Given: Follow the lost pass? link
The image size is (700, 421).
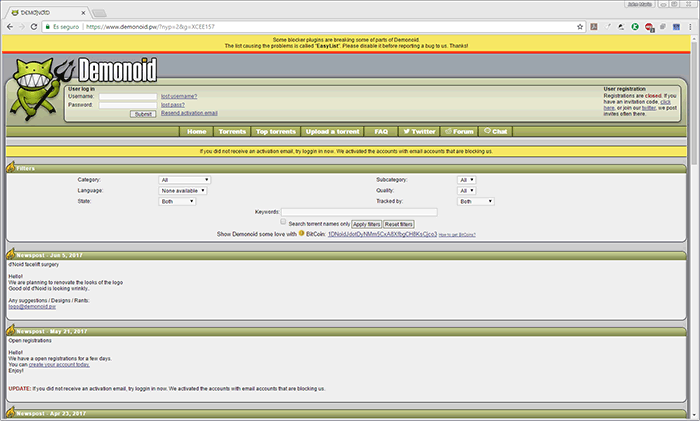Looking at the screenshot, I should click(x=173, y=105).
